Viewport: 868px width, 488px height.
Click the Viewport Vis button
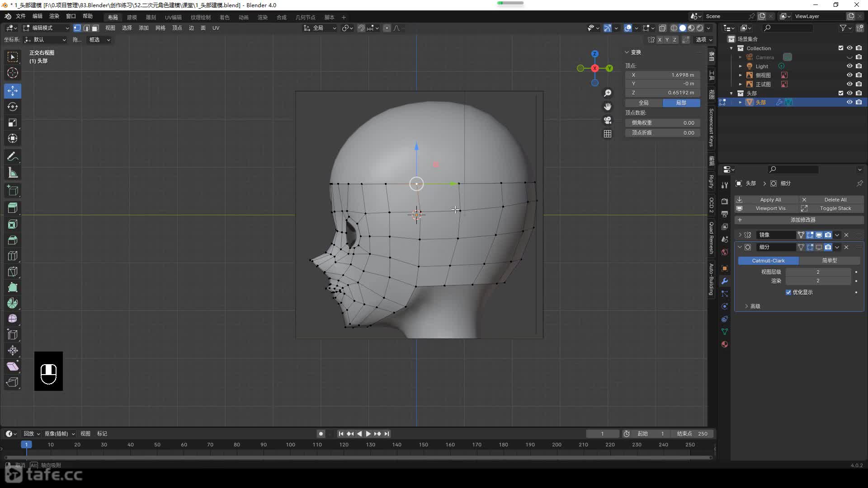pyautogui.click(x=767, y=208)
